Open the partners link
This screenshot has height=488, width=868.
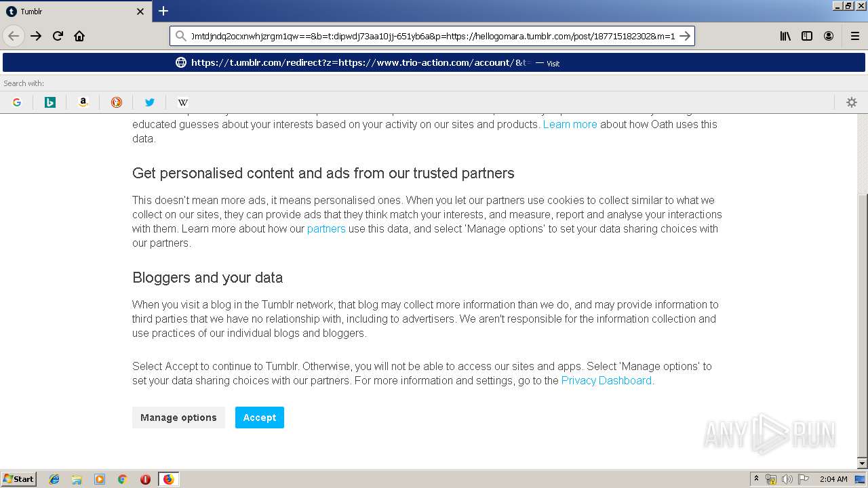tap(326, 229)
